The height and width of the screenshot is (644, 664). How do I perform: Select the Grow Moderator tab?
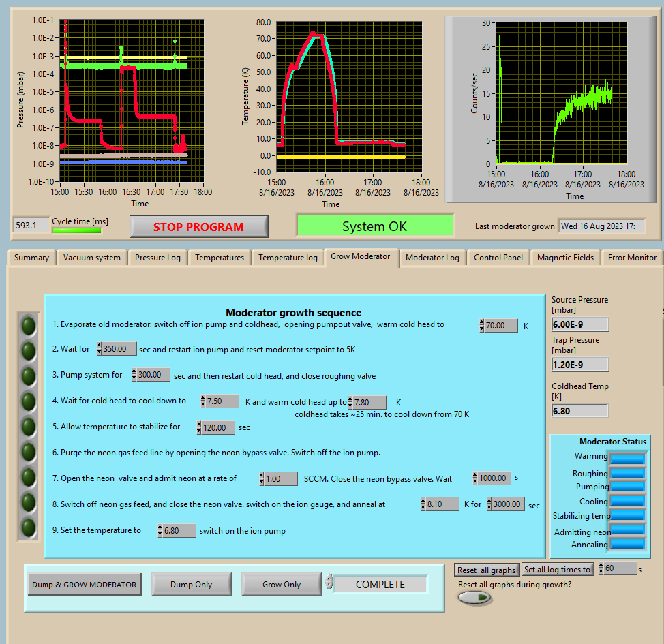(x=361, y=257)
